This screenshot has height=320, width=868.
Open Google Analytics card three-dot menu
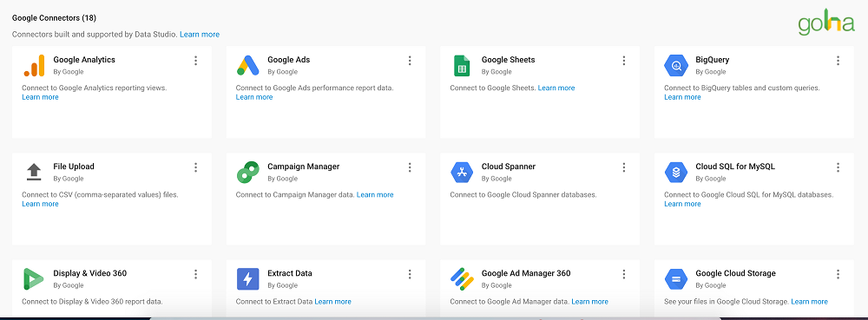pos(195,61)
